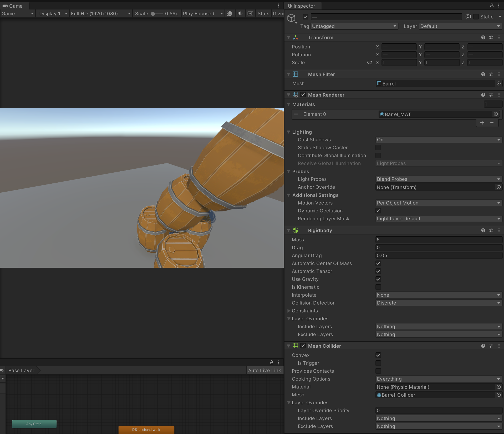
Task: Open the Light Probes dropdown
Action: [439, 179]
